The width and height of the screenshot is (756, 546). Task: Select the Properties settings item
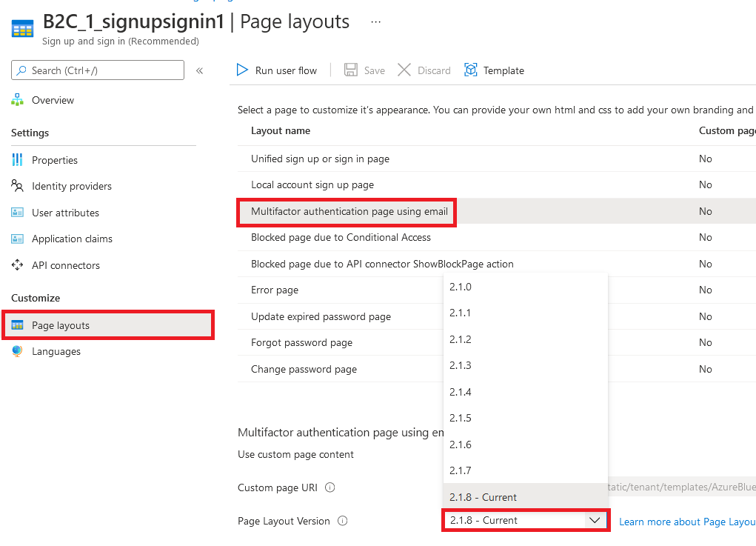pyautogui.click(x=55, y=159)
